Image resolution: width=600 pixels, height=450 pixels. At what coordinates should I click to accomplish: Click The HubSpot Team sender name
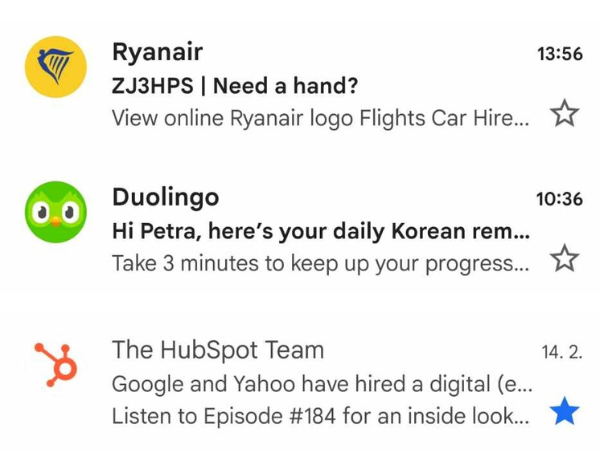[217, 350]
